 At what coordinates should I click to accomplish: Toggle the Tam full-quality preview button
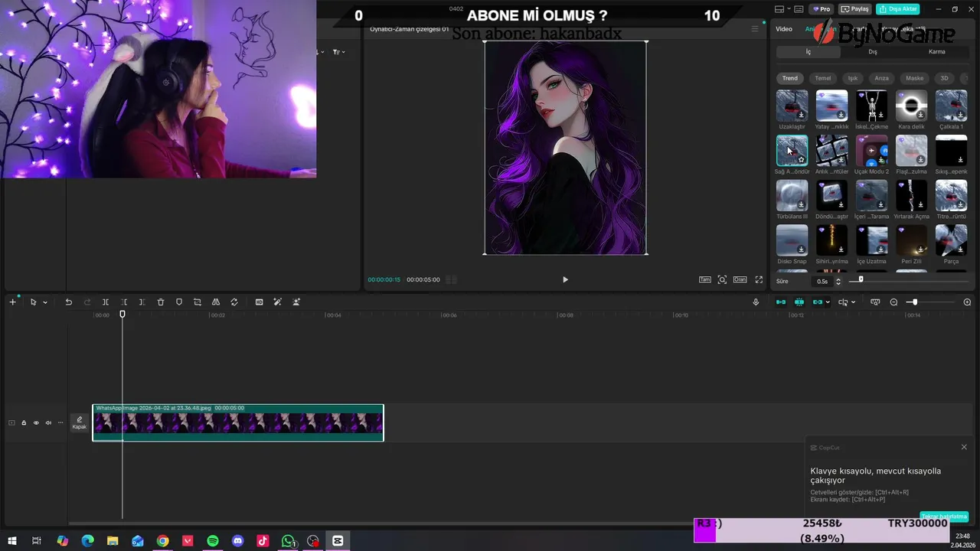[x=705, y=280]
